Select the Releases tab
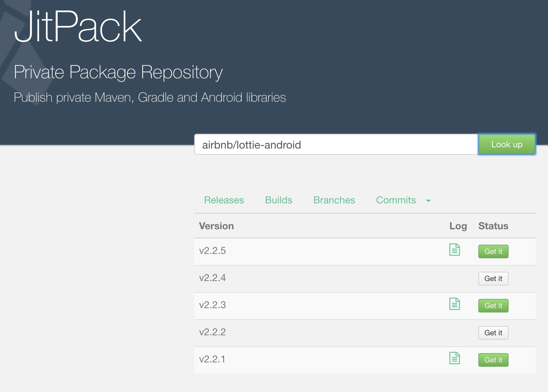Screen dimensions: 548x392 tap(224, 200)
